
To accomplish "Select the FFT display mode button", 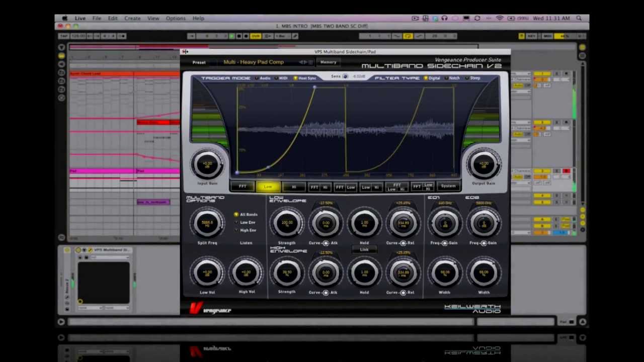I will [243, 187].
